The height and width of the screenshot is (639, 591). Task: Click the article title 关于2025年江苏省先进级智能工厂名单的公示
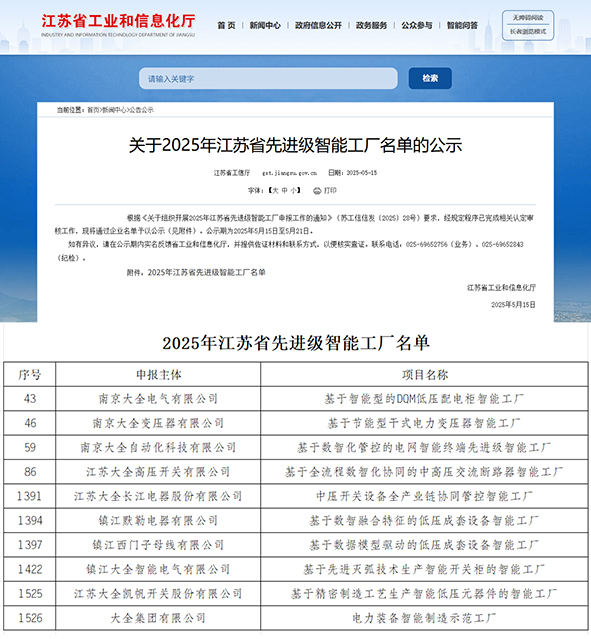tap(296, 145)
